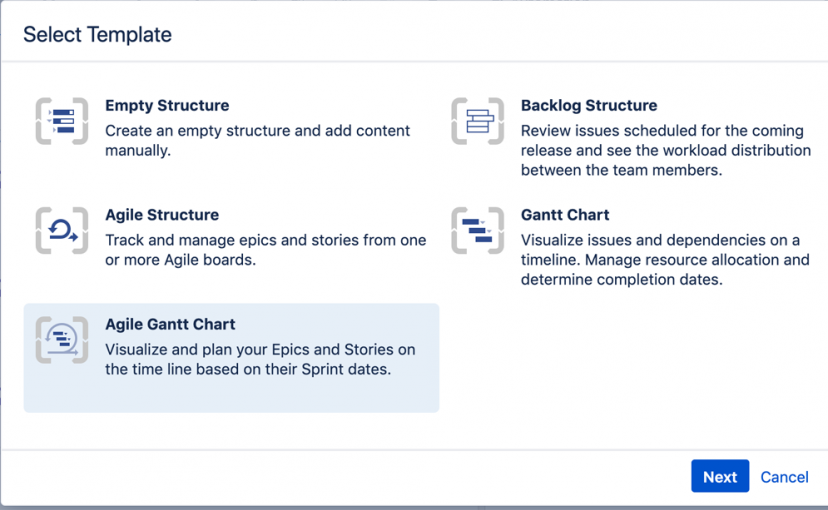The width and height of the screenshot is (828, 510).
Task: Click the "Gantt Chart" heading
Action: point(565,215)
